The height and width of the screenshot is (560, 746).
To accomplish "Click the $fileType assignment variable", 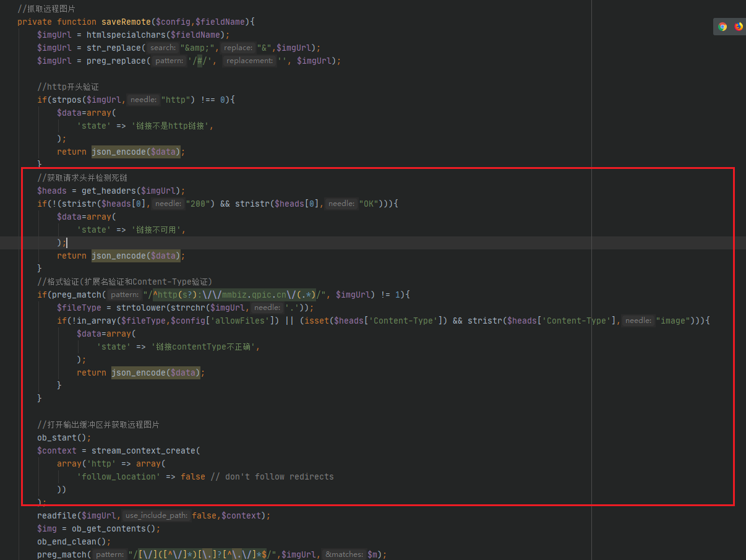I will click(79, 308).
